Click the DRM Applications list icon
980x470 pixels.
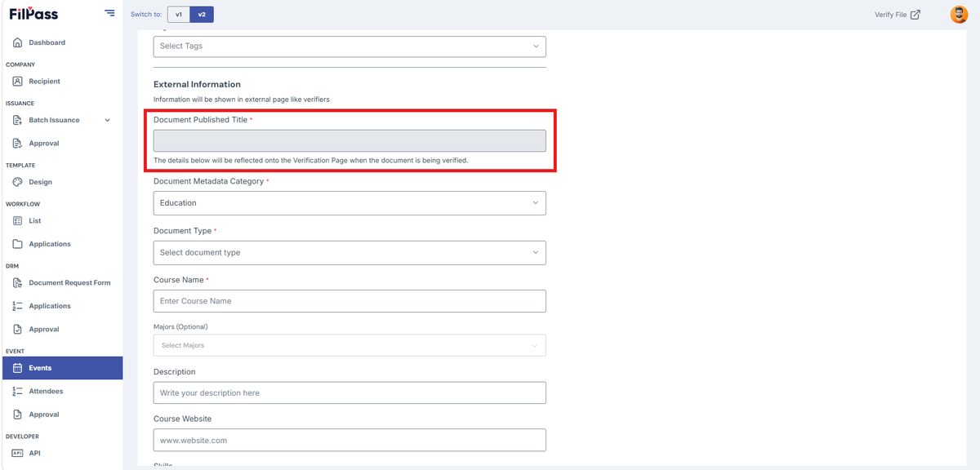[18, 306]
